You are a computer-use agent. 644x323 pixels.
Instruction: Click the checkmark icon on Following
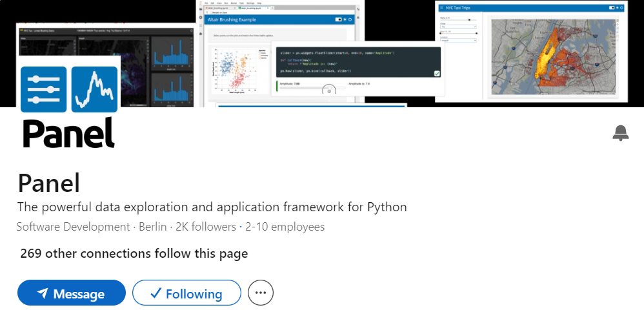(156, 293)
